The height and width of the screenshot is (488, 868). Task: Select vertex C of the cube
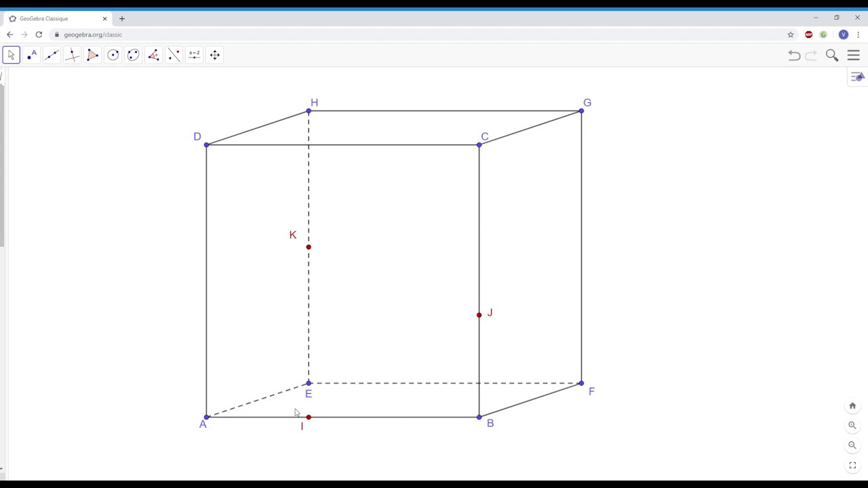pyautogui.click(x=479, y=144)
